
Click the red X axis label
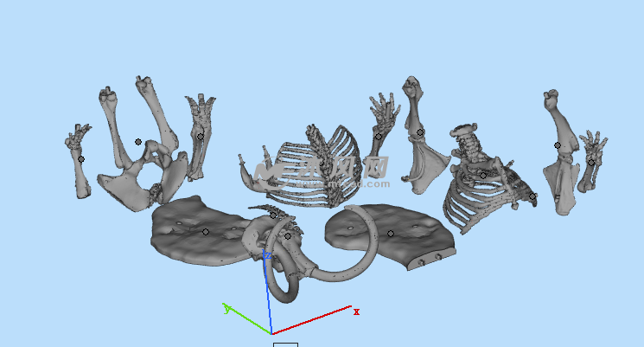[356, 312]
